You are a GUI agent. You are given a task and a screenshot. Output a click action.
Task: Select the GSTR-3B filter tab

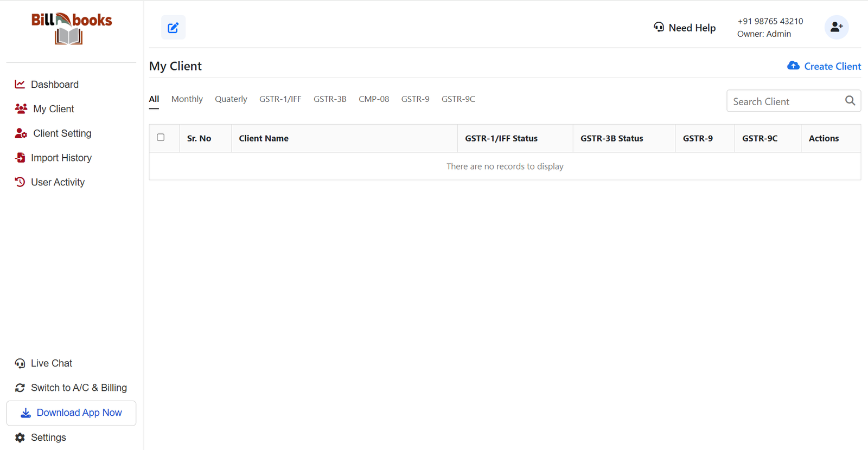point(329,99)
